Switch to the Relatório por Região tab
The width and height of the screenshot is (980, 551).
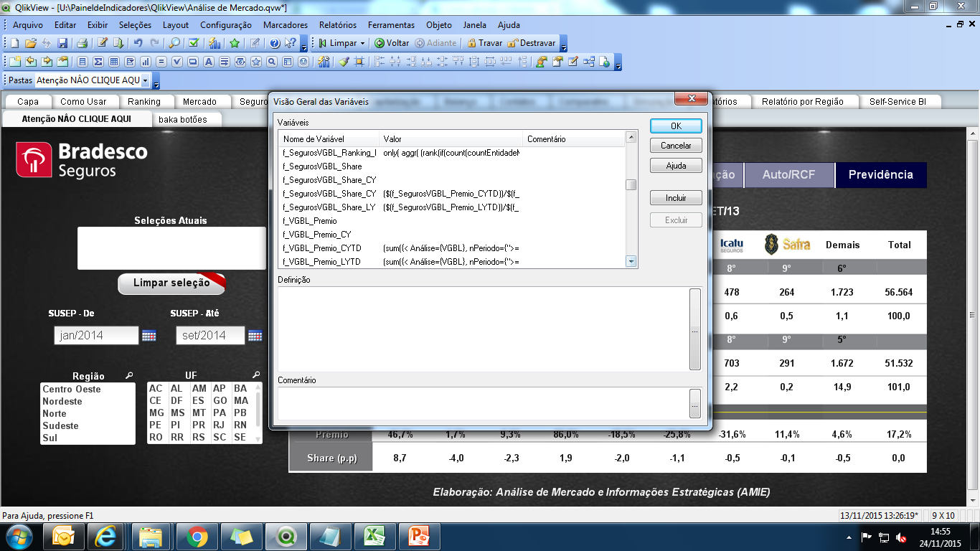[803, 101]
